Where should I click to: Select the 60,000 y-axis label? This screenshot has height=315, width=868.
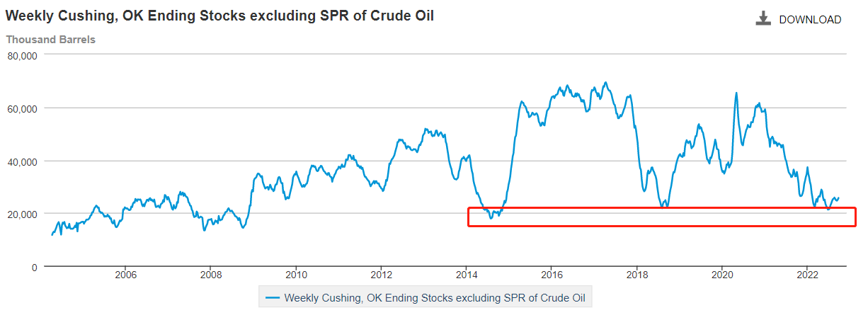point(22,108)
